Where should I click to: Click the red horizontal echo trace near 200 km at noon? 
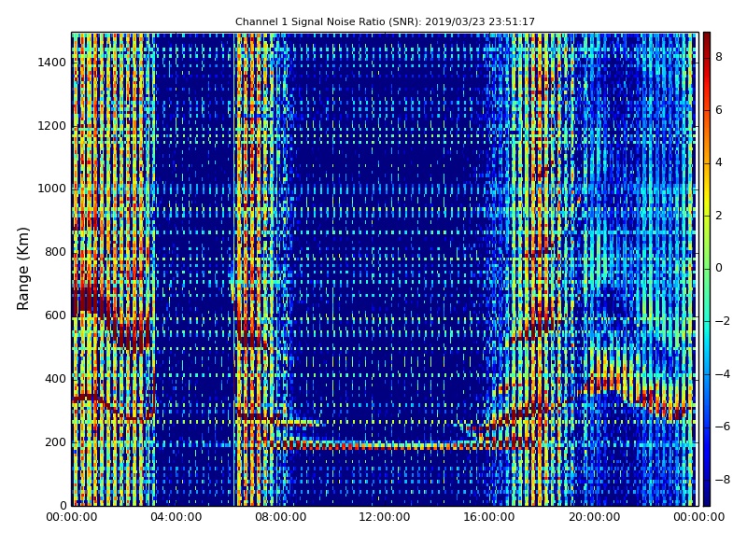(386, 446)
